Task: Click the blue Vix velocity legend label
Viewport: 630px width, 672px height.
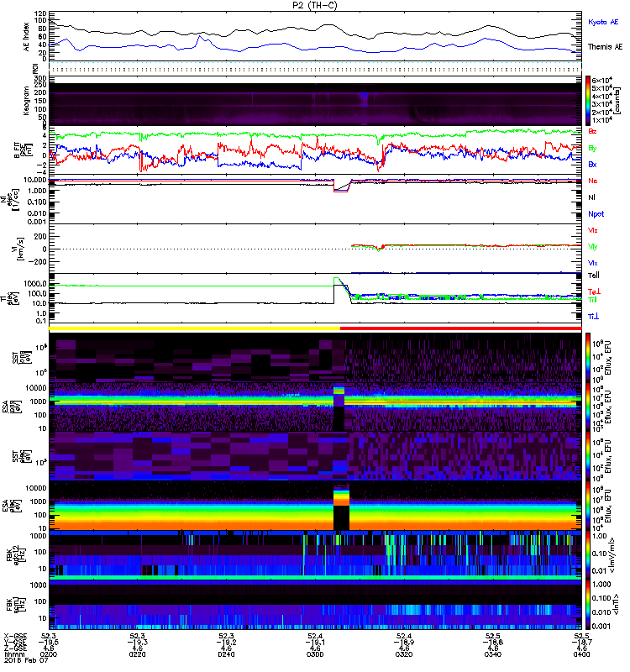Action: pos(592,263)
